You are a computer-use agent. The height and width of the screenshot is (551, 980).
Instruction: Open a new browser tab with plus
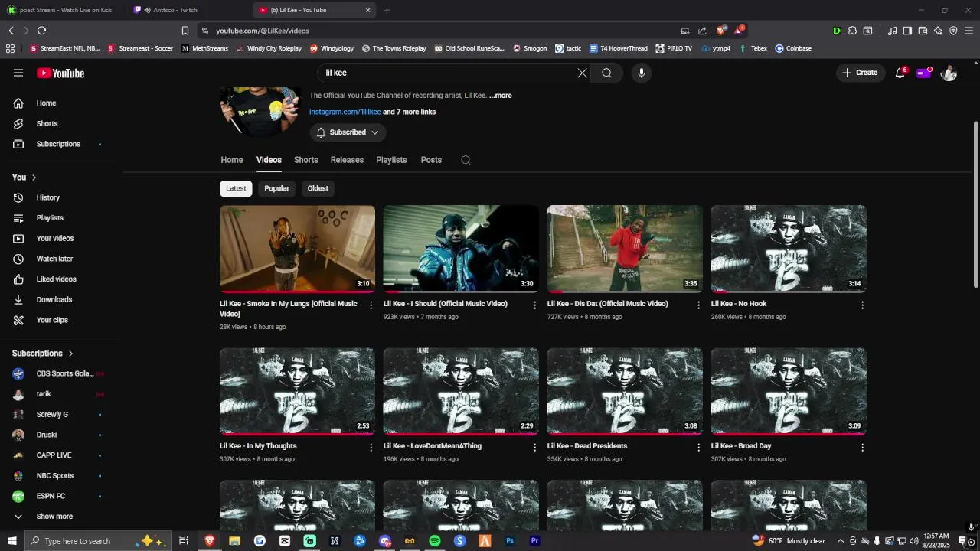point(387,10)
